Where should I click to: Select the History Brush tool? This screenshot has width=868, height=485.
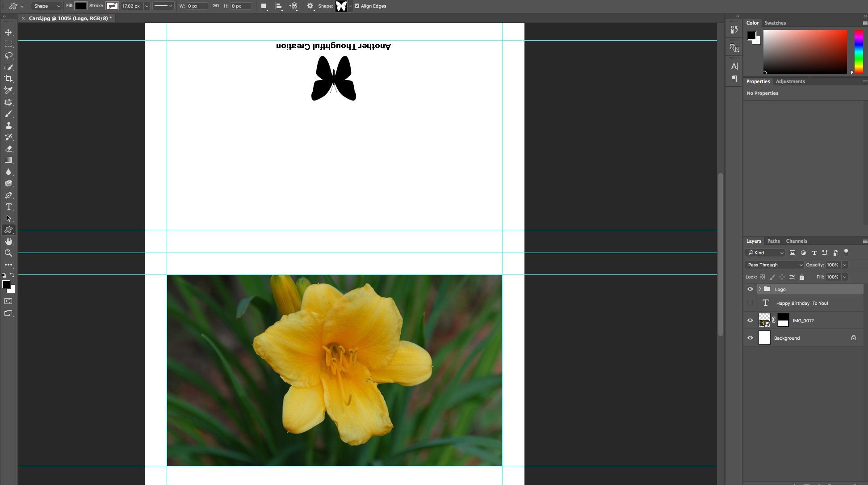pos(8,137)
